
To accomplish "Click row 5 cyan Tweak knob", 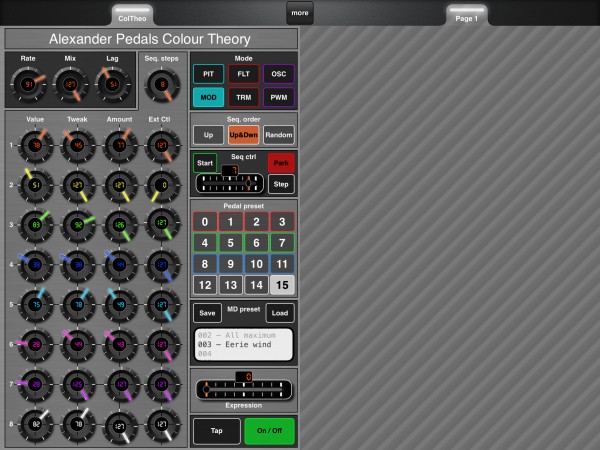I will [78, 305].
